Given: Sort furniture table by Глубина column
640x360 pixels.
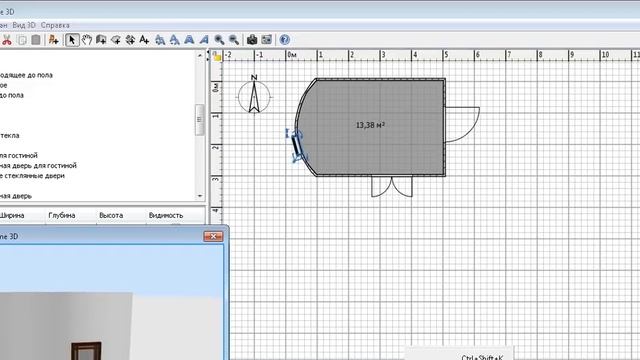Looking at the screenshot, I should coord(62,215).
